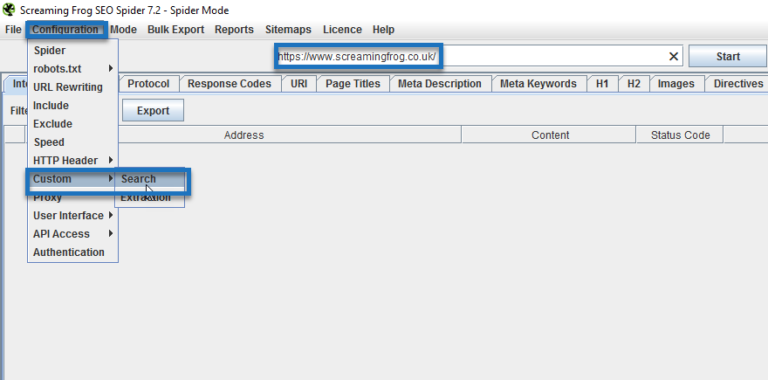The image size is (768, 380).
Task: Choose Proxy menu item
Action: (72, 197)
